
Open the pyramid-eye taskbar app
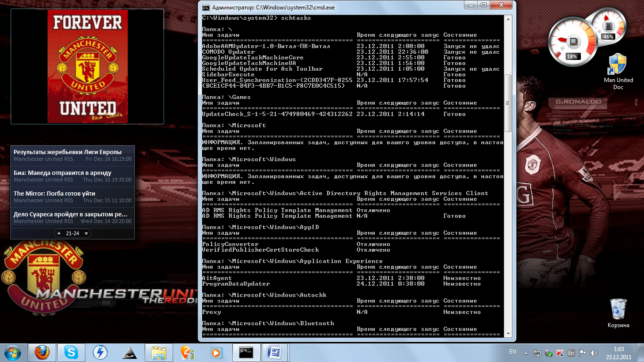pyautogui.click(x=130, y=352)
